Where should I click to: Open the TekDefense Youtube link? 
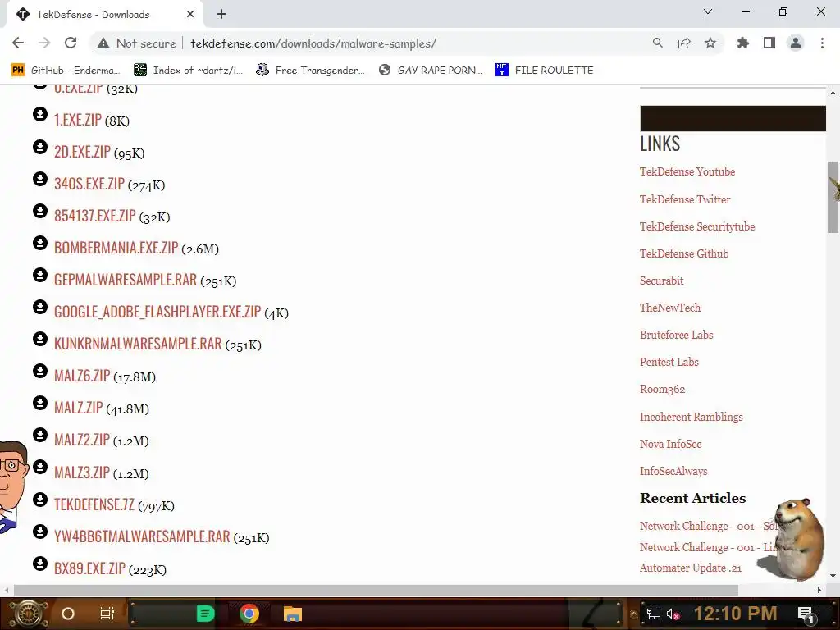687,171
